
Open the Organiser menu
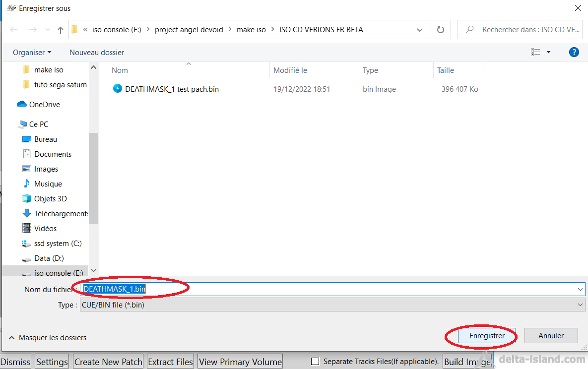tap(32, 52)
